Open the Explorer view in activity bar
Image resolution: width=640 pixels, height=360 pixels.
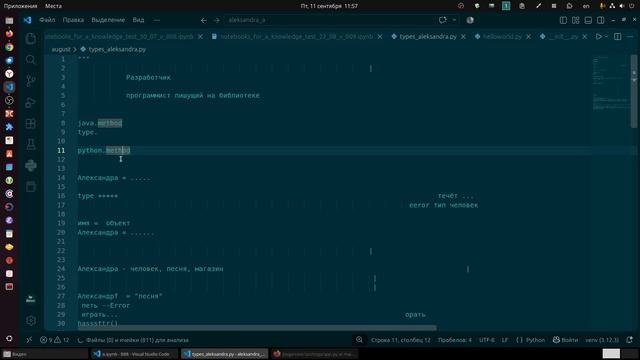31,39
